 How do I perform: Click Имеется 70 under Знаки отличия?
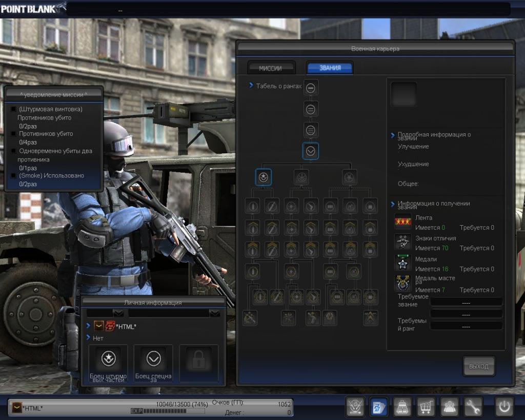tap(432, 248)
